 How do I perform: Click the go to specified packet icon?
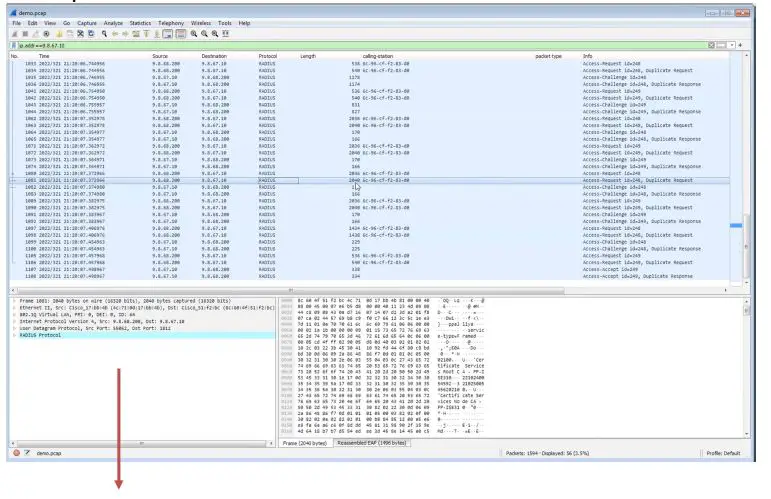(x=136, y=34)
